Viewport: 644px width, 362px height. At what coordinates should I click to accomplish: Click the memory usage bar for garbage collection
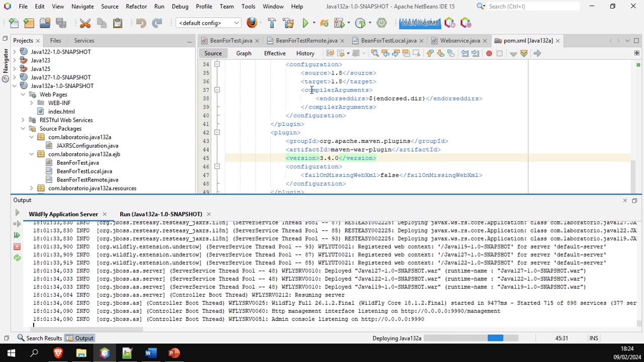420,23
